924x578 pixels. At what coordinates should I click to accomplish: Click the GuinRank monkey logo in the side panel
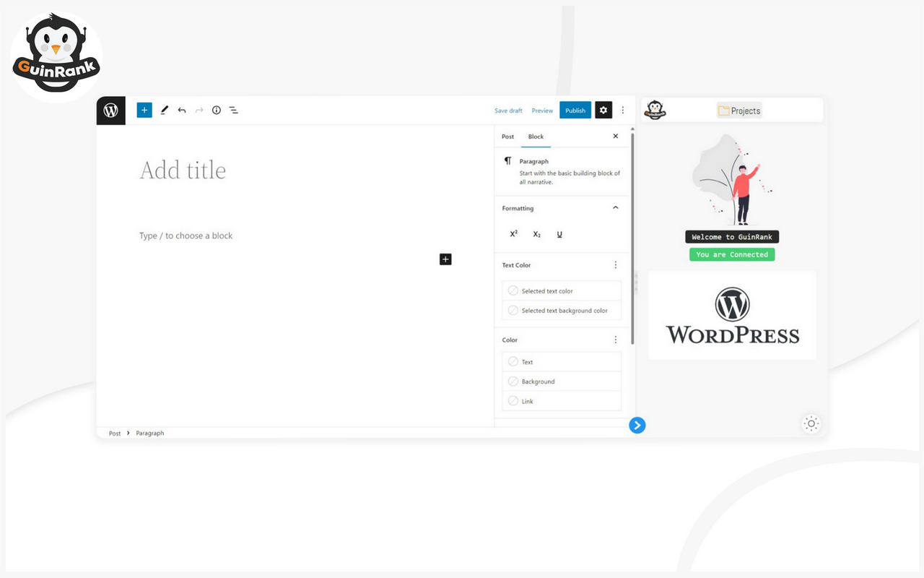click(x=655, y=109)
